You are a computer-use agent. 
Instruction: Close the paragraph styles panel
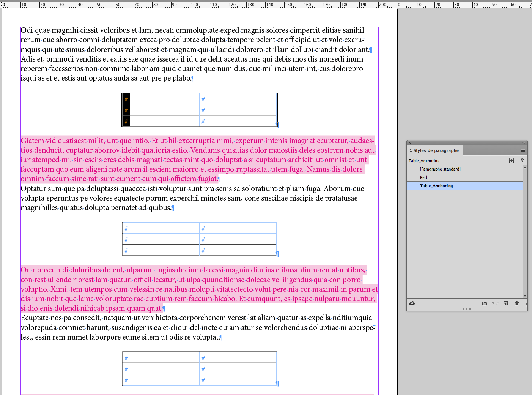click(x=410, y=143)
